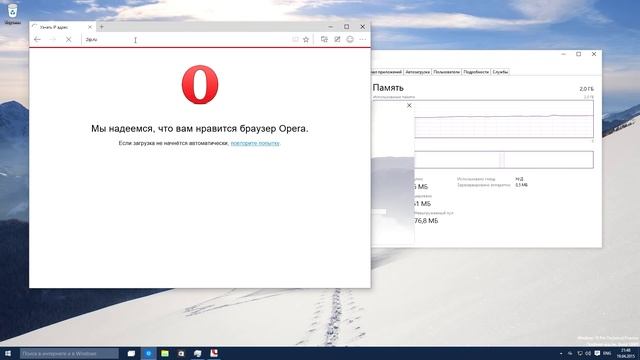The image size is (640, 360).
Task: Open the Windows Start menu
Action: click(x=8, y=353)
